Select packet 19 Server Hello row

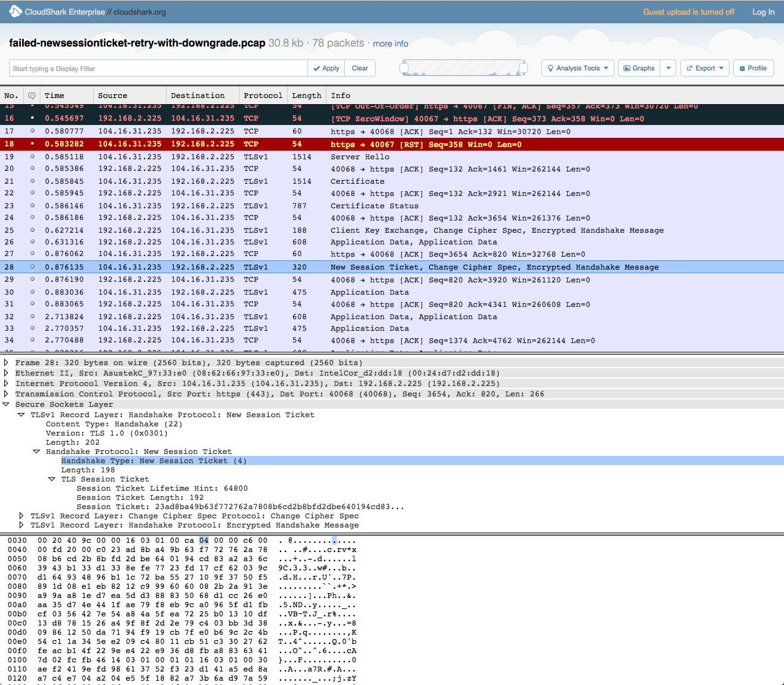click(x=392, y=157)
